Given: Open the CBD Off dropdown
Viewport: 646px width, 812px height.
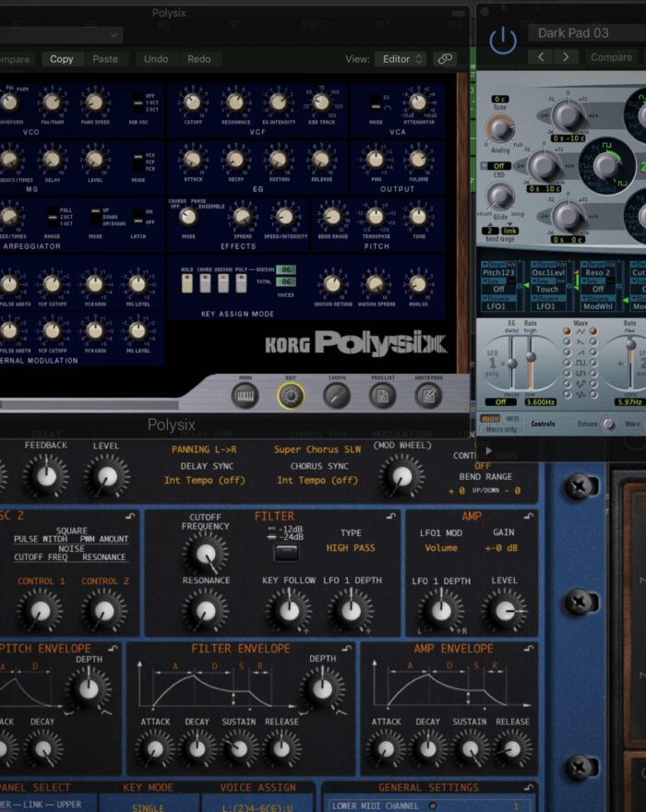Looking at the screenshot, I should (x=496, y=166).
